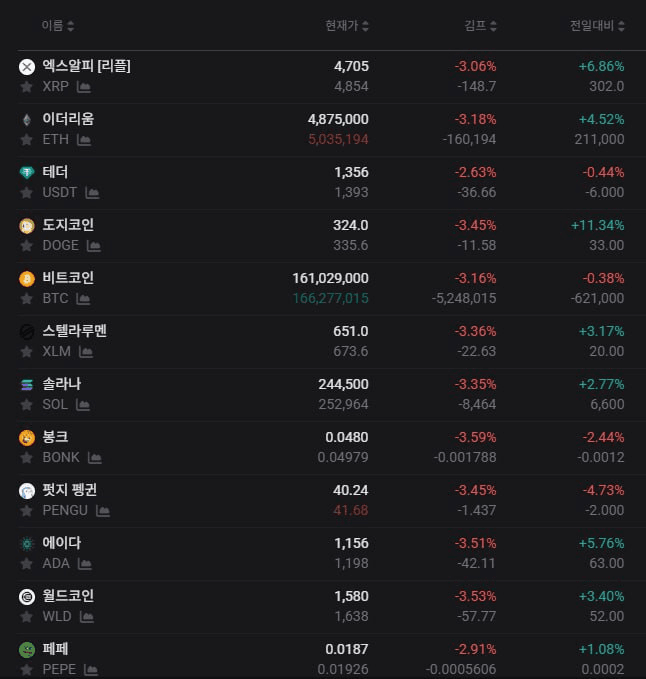The height and width of the screenshot is (679, 646).
Task: Click the BONK chart icon
Action: (x=94, y=458)
